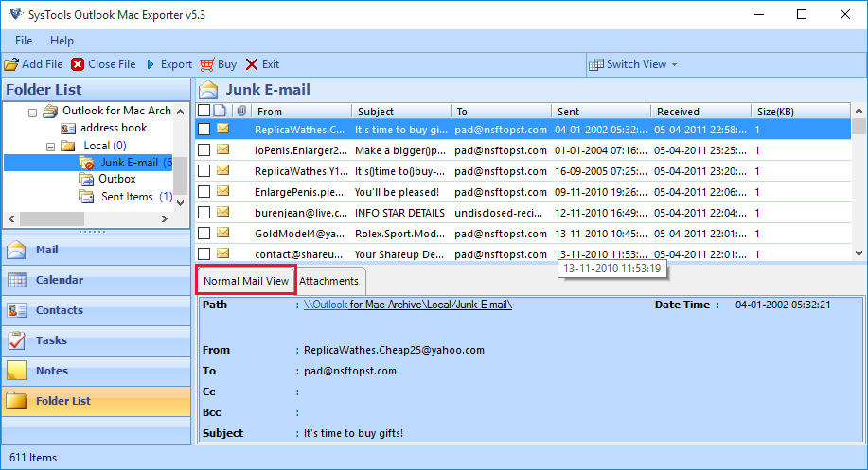Click the page icon column header
The width and height of the screenshot is (868, 470).
[x=220, y=112]
